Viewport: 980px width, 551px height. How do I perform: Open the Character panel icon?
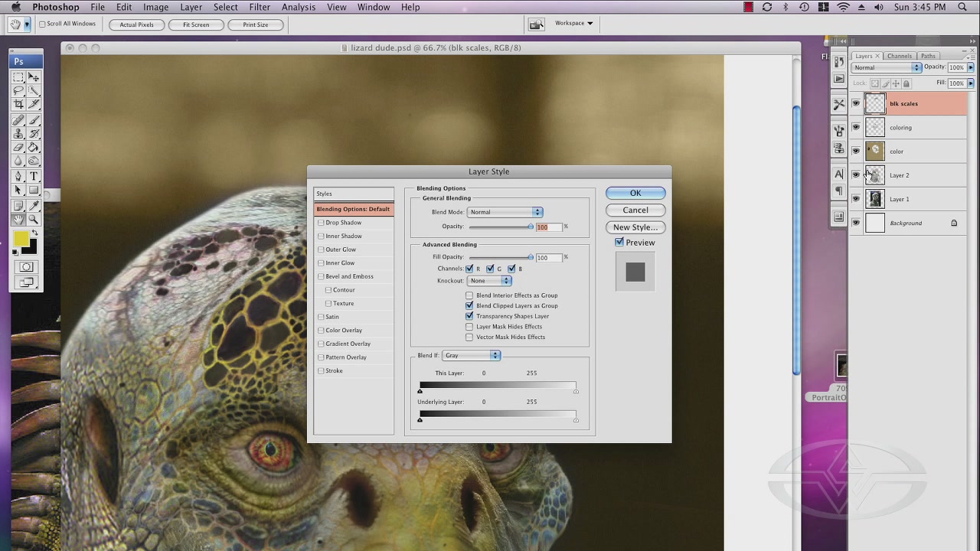(839, 174)
